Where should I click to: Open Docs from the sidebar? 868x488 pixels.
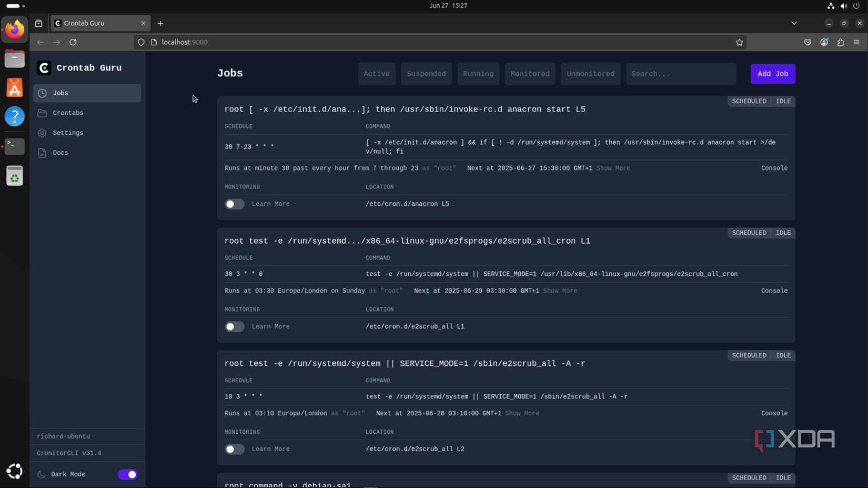coord(60,153)
